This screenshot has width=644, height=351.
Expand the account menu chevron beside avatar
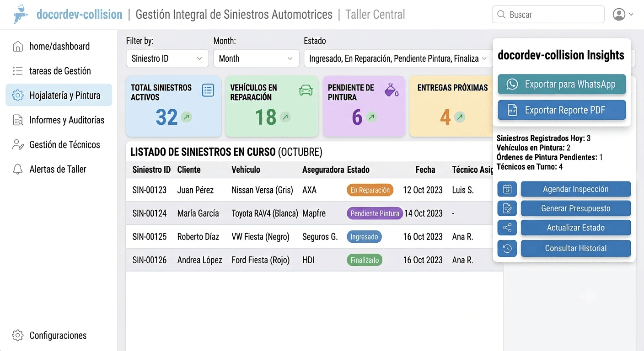[631, 15]
